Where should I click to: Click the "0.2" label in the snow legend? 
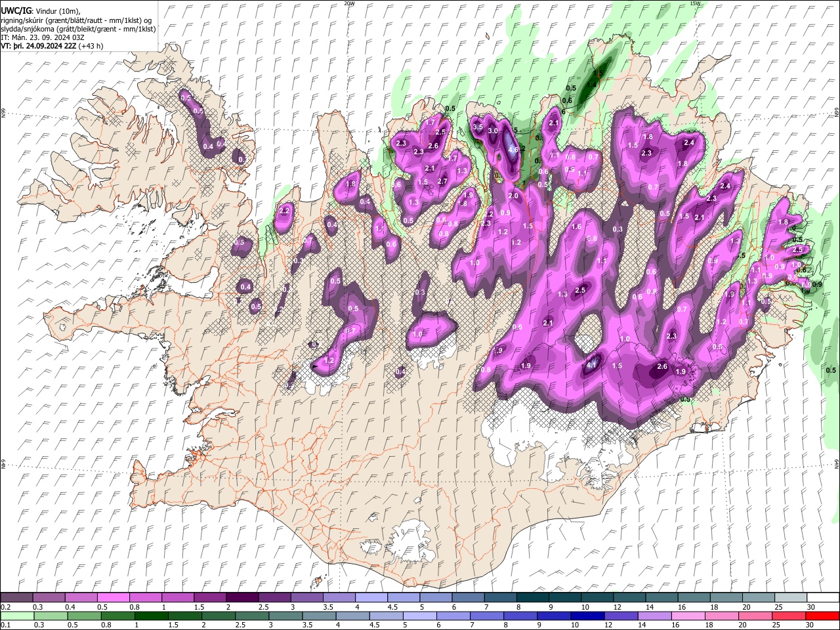[x=5, y=607]
